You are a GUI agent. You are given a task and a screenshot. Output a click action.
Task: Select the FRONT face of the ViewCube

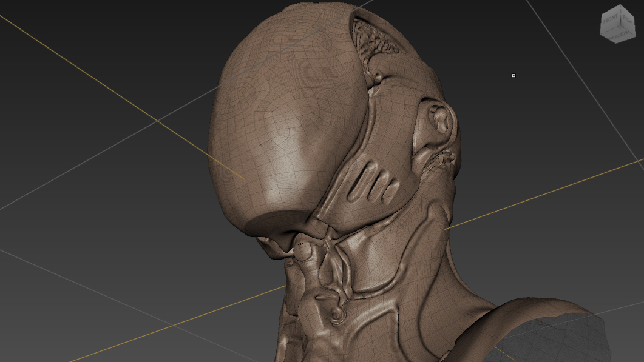pyautogui.click(x=611, y=19)
